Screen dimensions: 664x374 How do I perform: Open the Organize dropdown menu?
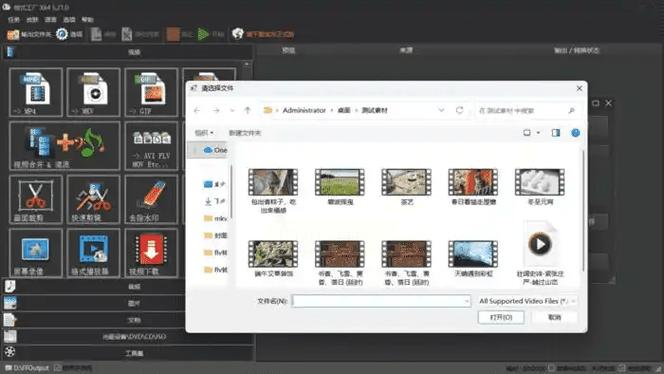point(204,133)
